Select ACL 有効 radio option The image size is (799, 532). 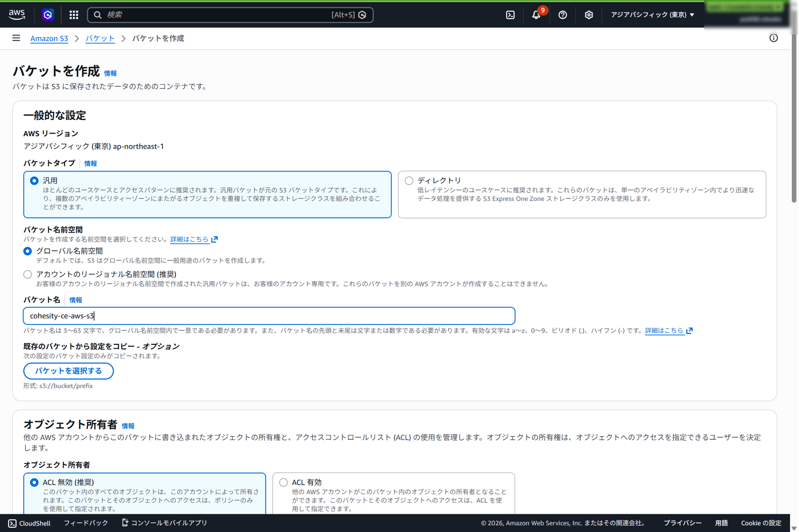pyautogui.click(x=284, y=483)
